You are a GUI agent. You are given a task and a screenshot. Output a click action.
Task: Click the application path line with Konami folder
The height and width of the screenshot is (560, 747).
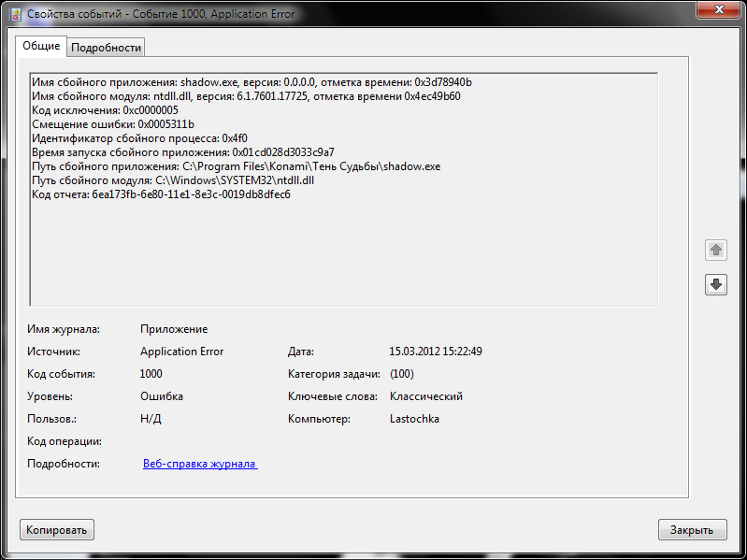point(237,166)
